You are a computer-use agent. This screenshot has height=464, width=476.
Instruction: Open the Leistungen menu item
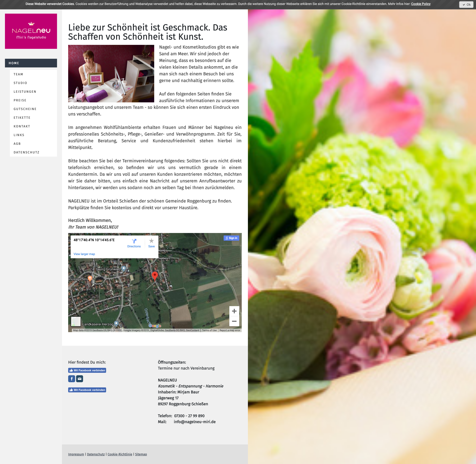tap(25, 92)
